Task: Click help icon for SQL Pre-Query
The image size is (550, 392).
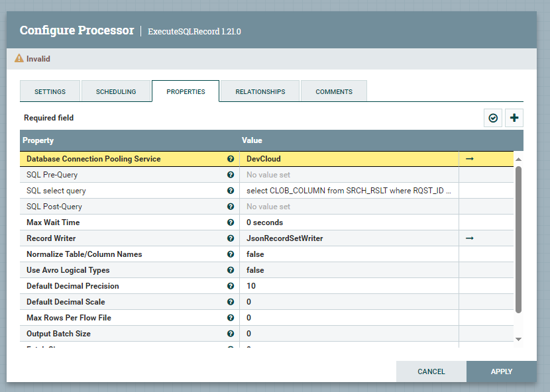Action: point(231,175)
